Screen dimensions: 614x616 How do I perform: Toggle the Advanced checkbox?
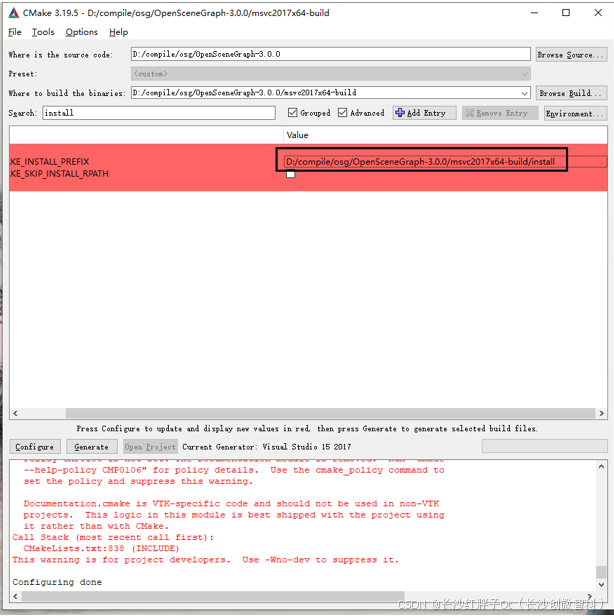click(343, 113)
